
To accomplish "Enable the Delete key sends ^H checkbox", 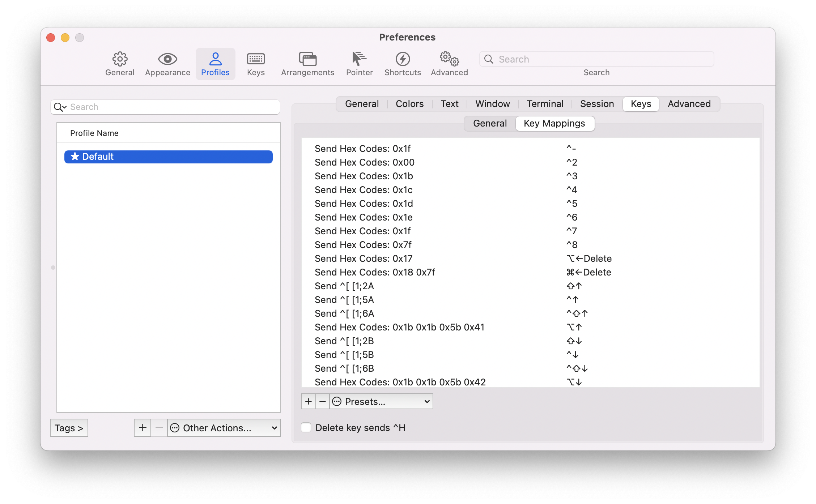I will 306,427.
